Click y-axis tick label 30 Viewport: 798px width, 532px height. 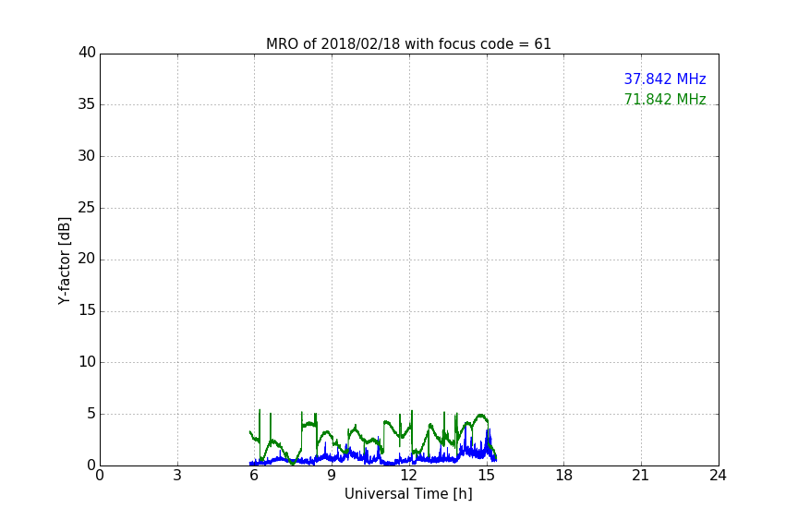click(x=87, y=156)
